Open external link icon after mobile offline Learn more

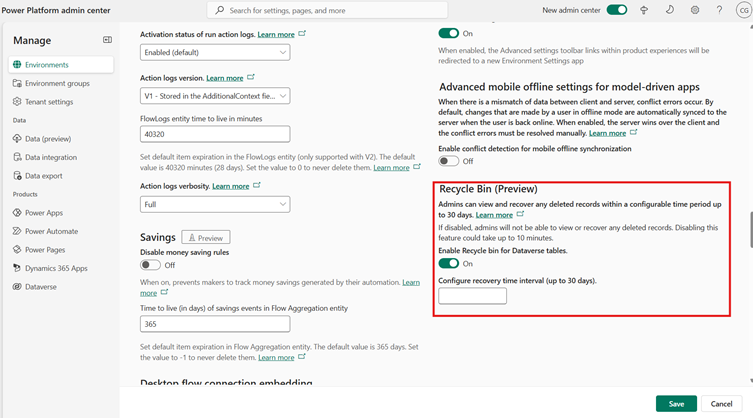[633, 132]
